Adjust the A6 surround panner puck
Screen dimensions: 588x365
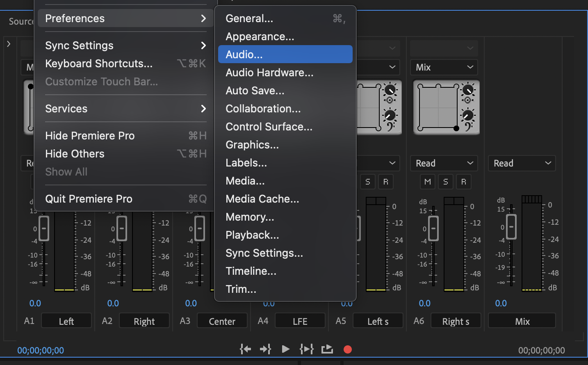pos(456,128)
